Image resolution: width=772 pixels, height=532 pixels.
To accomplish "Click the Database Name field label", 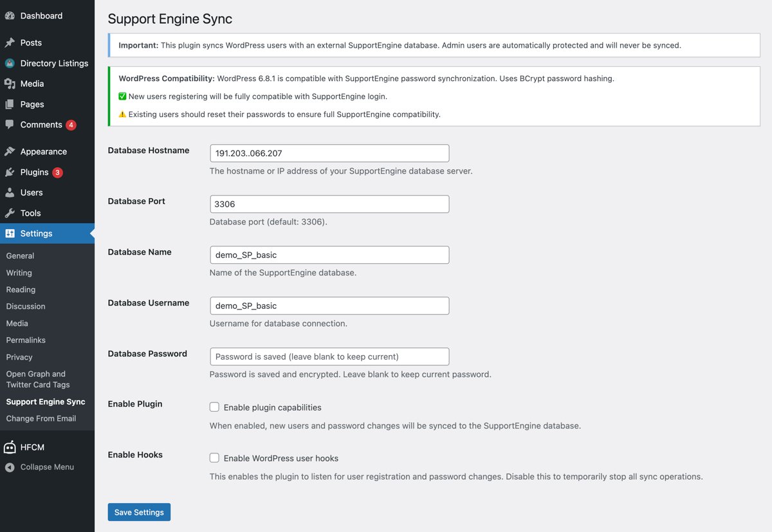I will 140,252.
